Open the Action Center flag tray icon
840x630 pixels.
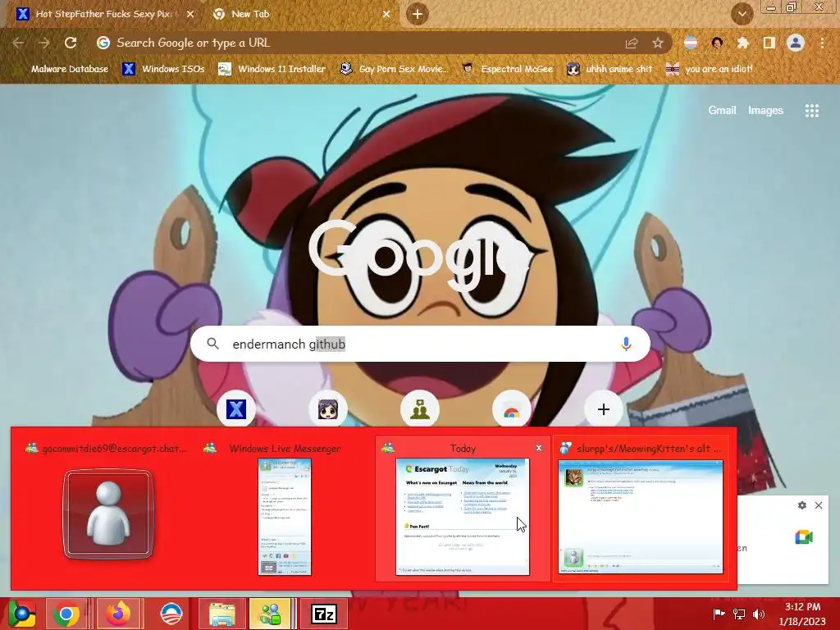point(719,614)
